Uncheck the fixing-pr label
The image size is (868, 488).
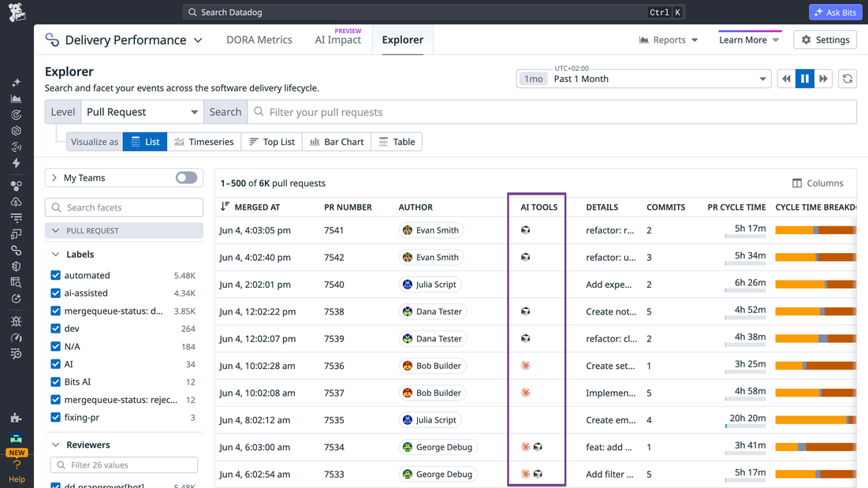[x=55, y=417]
